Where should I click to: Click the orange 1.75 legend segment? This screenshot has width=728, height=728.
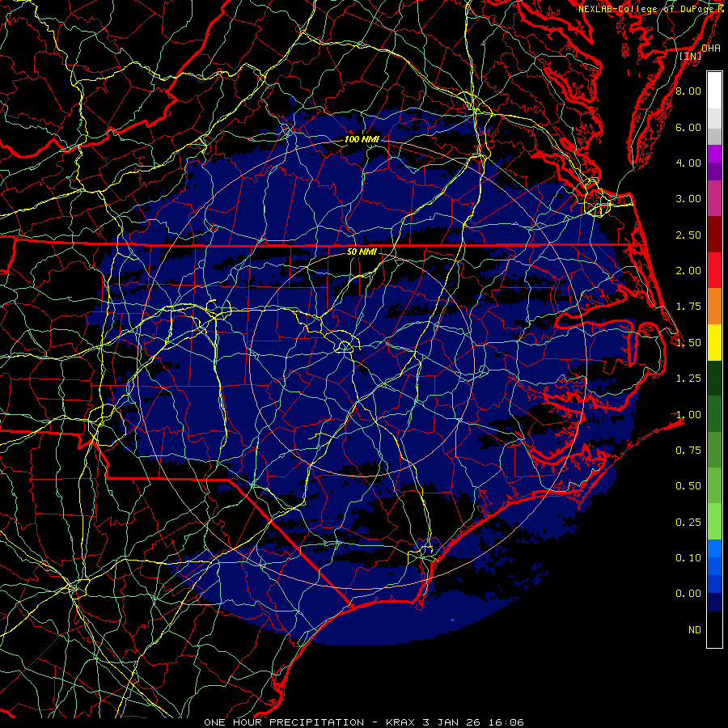tap(714, 307)
